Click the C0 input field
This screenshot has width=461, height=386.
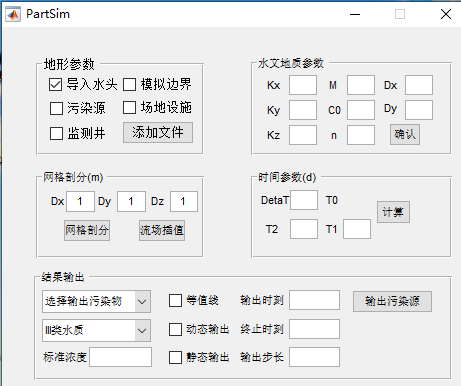click(361, 110)
